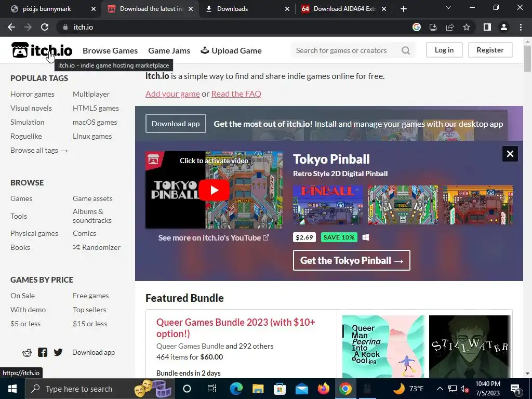532x399 pixels.
Task: Open Queer Man Peering Into A Rock Pool thumbnail
Action: [x=383, y=347]
